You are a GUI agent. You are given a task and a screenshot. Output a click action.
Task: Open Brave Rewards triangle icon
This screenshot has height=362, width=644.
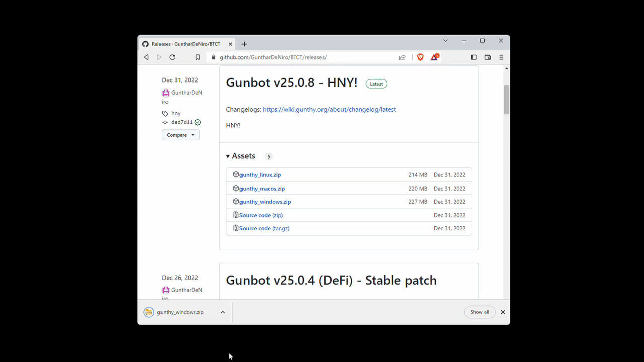[x=434, y=57]
